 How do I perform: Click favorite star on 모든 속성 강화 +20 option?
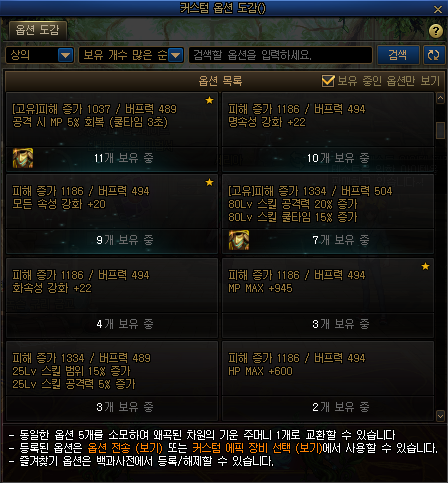point(209,182)
